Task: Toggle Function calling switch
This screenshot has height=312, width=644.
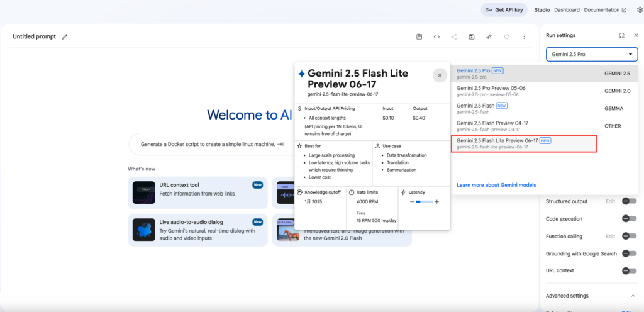Action: point(629,236)
